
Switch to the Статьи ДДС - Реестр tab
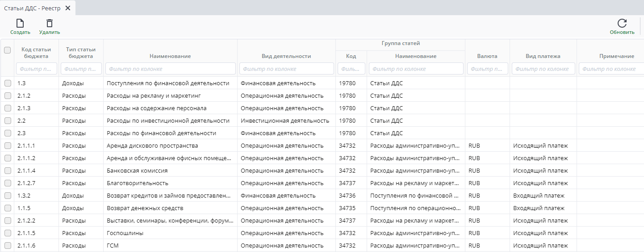32,8
